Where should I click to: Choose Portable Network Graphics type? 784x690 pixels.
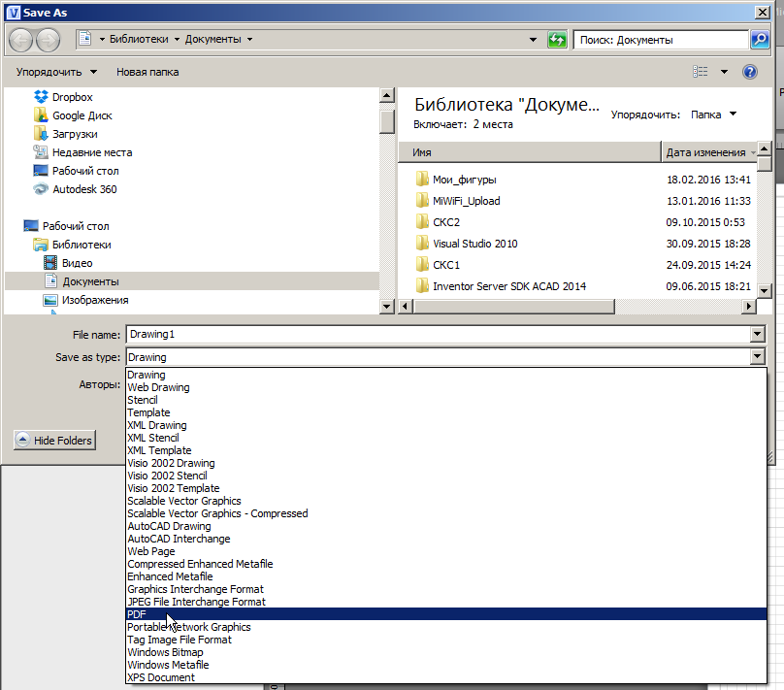point(446,627)
